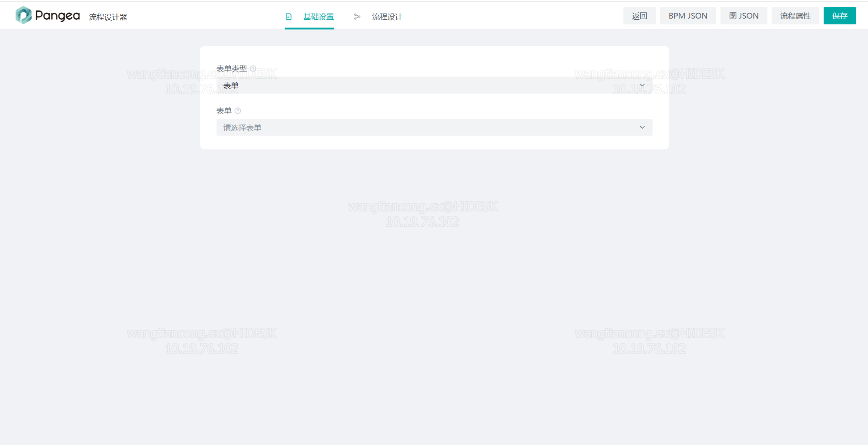Click the 流程设计器 title text
The image size is (868, 445).
click(108, 17)
